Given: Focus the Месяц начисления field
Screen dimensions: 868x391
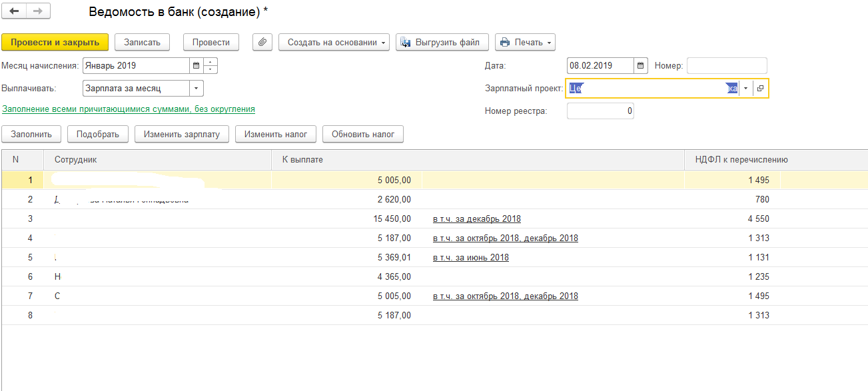Looking at the screenshot, I should tap(136, 66).
